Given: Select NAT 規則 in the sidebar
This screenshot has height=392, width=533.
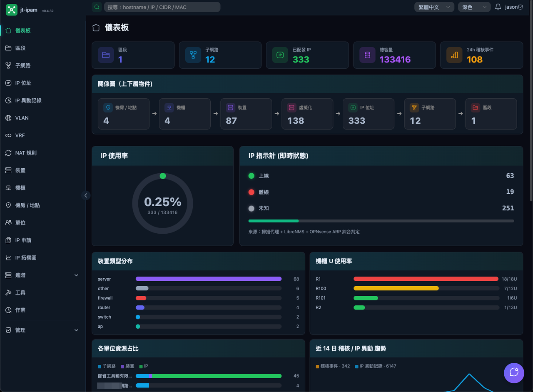Looking at the screenshot, I should point(42,153).
